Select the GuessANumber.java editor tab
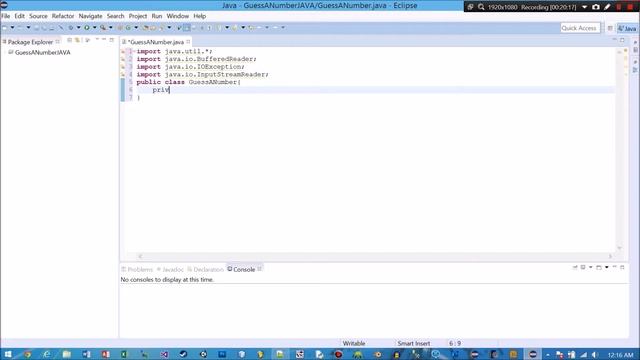Image resolution: width=640 pixels, height=360 pixels. (x=156, y=42)
